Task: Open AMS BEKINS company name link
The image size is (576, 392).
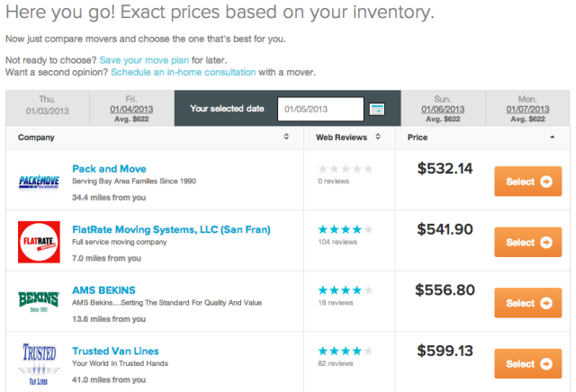Action: 103,290
